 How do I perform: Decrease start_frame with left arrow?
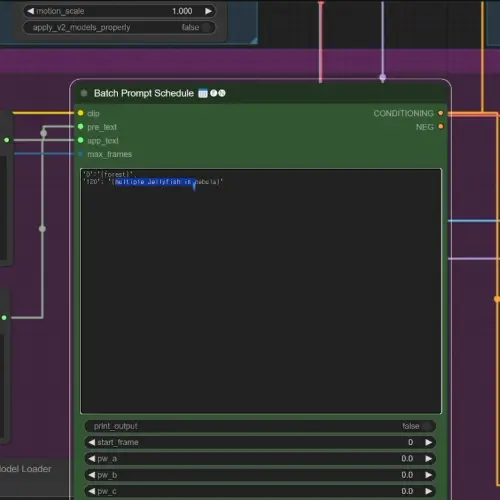91,442
